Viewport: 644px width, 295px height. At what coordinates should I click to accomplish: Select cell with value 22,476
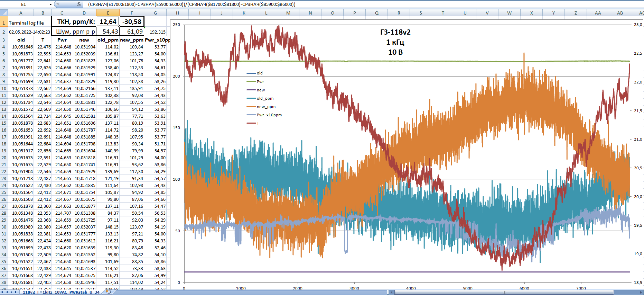pos(43,47)
